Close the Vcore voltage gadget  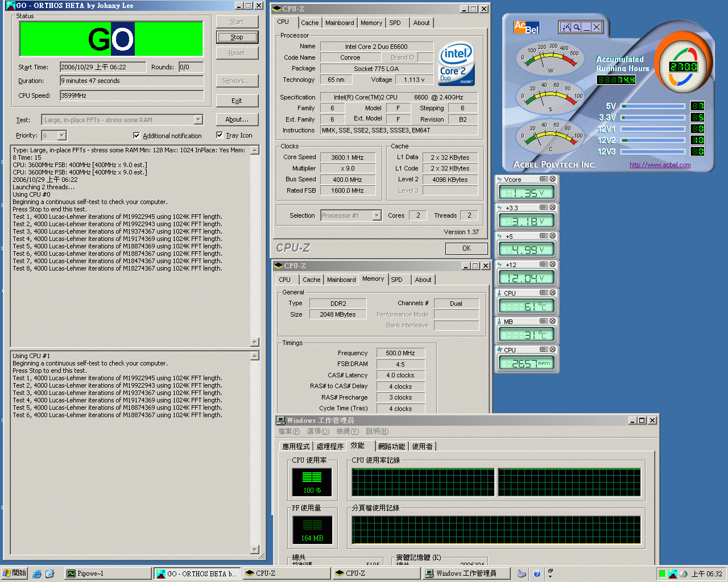(552, 179)
